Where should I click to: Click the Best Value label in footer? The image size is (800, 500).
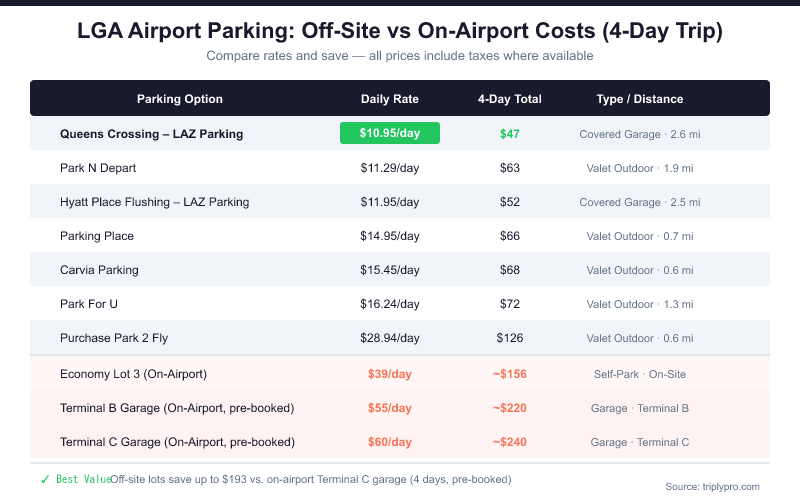point(82,479)
